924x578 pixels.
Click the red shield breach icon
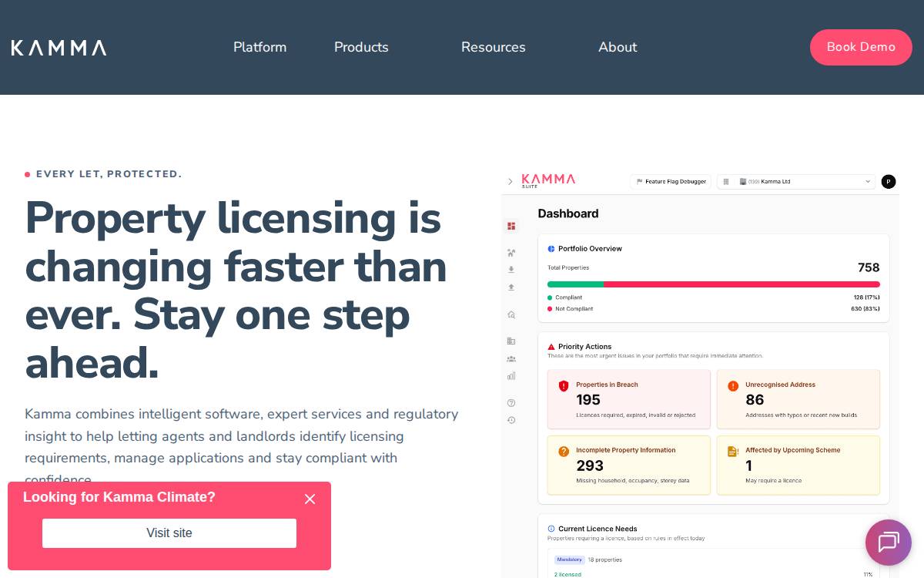564,385
